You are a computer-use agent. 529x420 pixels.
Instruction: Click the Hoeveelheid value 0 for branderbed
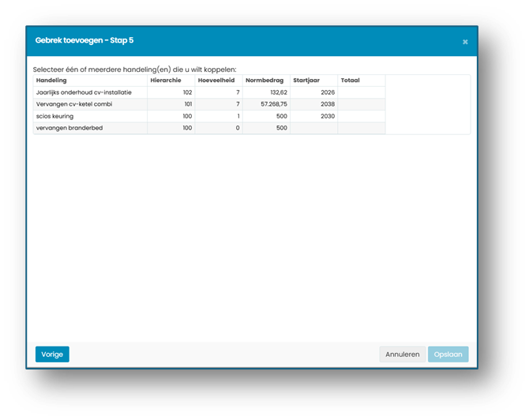coord(238,128)
